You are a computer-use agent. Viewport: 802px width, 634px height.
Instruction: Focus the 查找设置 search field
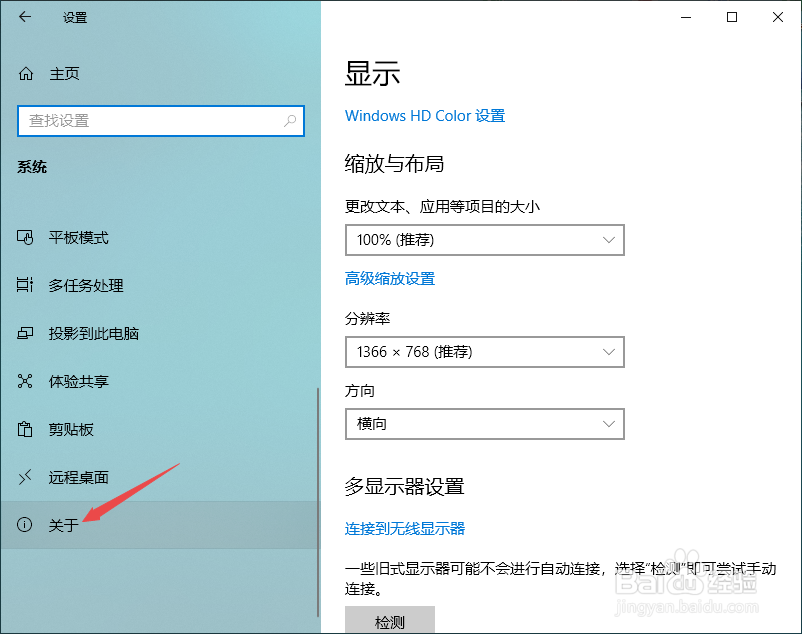click(161, 121)
